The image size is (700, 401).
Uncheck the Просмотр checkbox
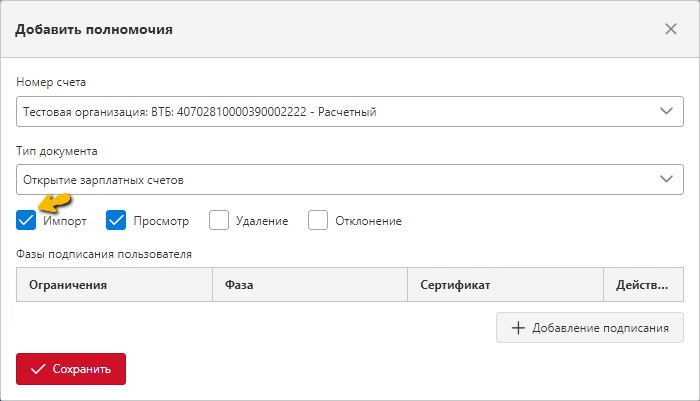116,220
